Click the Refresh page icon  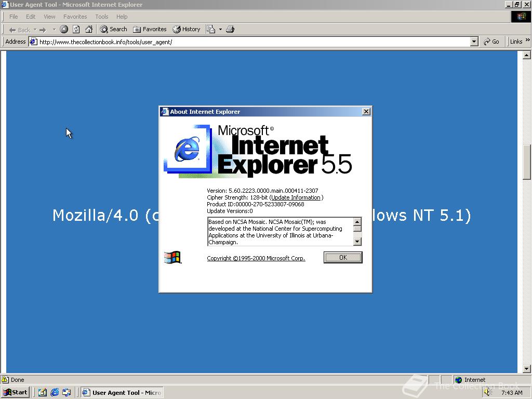click(76, 29)
